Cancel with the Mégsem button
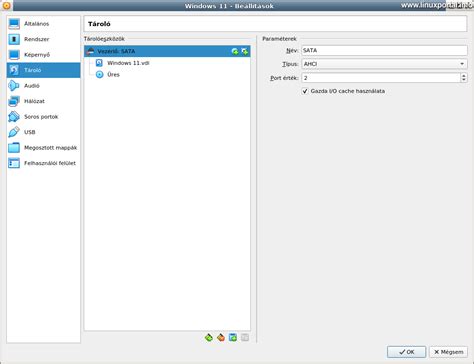This screenshot has height=364, width=474. point(448,352)
